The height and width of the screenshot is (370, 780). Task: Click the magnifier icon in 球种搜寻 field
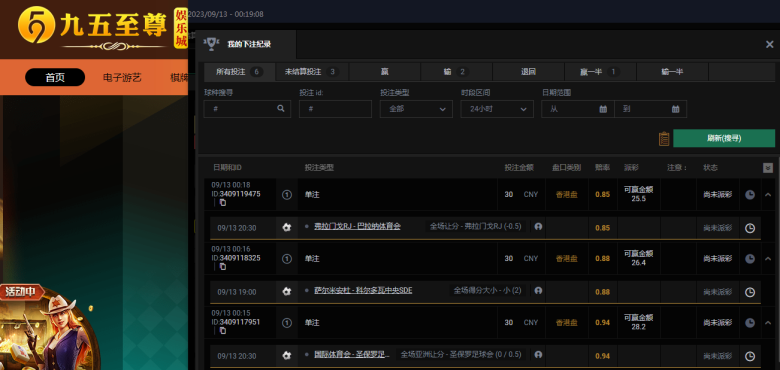click(x=281, y=109)
